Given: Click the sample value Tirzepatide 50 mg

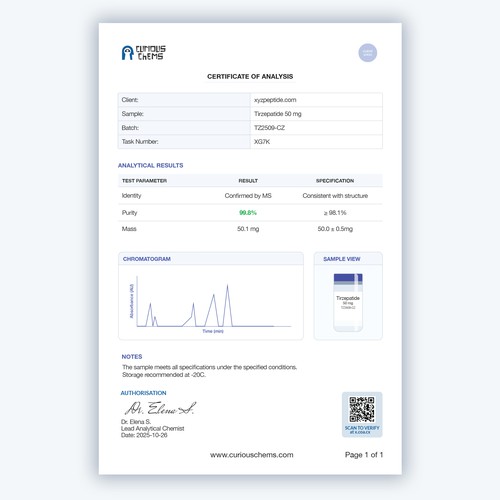Looking at the screenshot, I should click(278, 114).
